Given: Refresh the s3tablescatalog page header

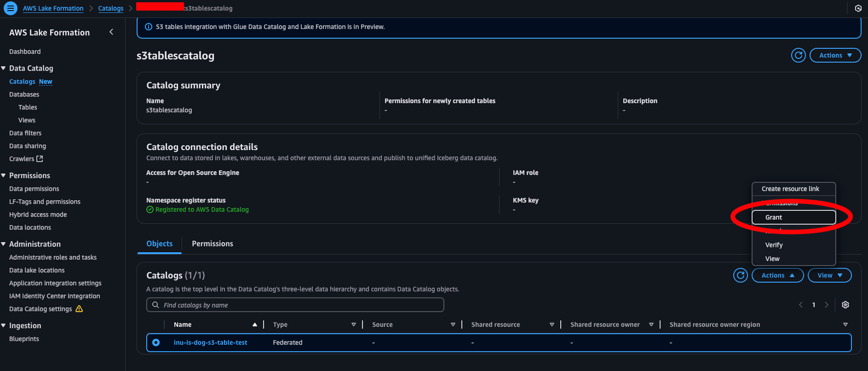Looking at the screenshot, I should point(799,55).
